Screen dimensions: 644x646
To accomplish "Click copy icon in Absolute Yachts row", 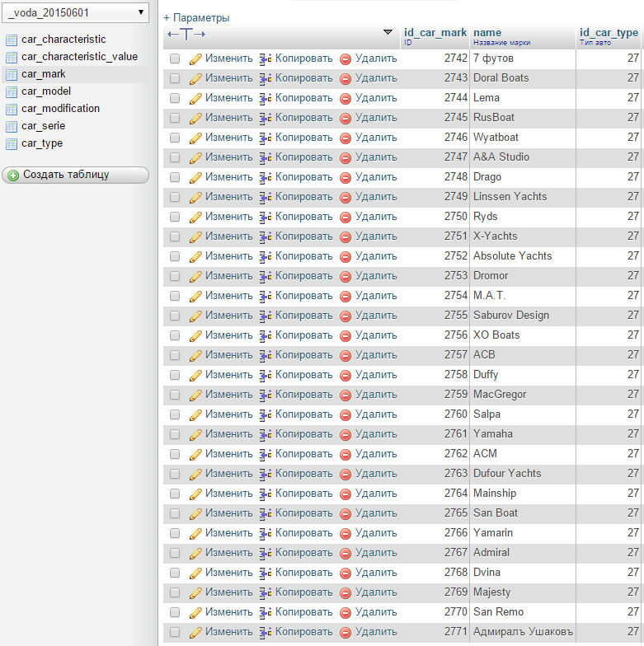I will [x=266, y=257].
